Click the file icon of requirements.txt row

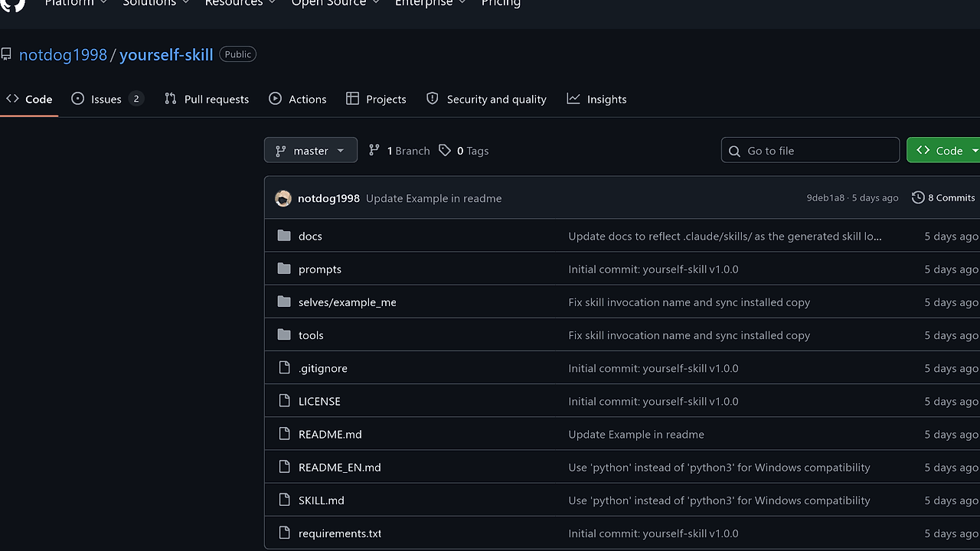(285, 533)
